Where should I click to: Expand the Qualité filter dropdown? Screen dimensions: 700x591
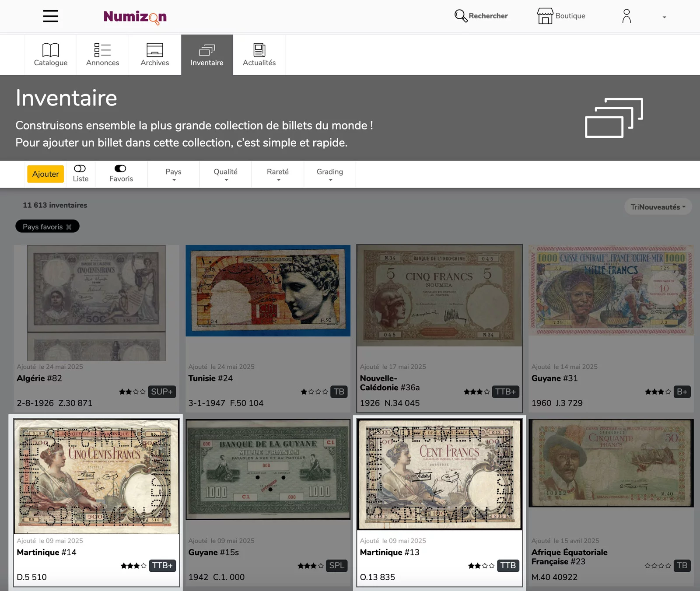point(226,174)
